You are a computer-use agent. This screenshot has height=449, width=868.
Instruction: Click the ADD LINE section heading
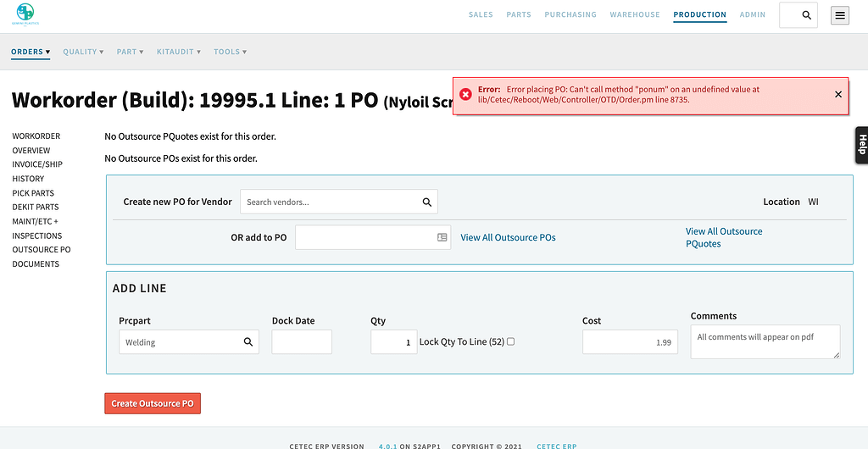(140, 288)
